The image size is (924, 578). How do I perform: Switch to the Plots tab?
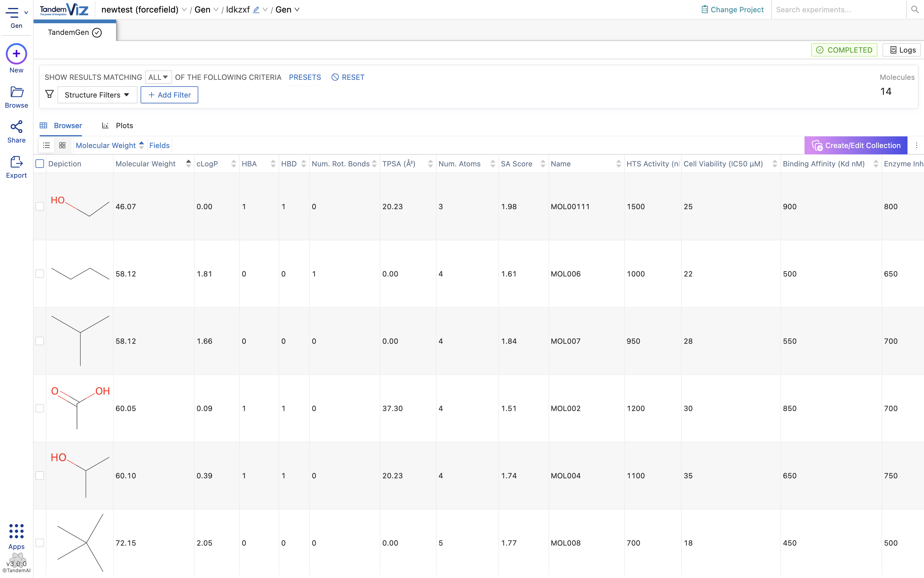click(x=118, y=125)
